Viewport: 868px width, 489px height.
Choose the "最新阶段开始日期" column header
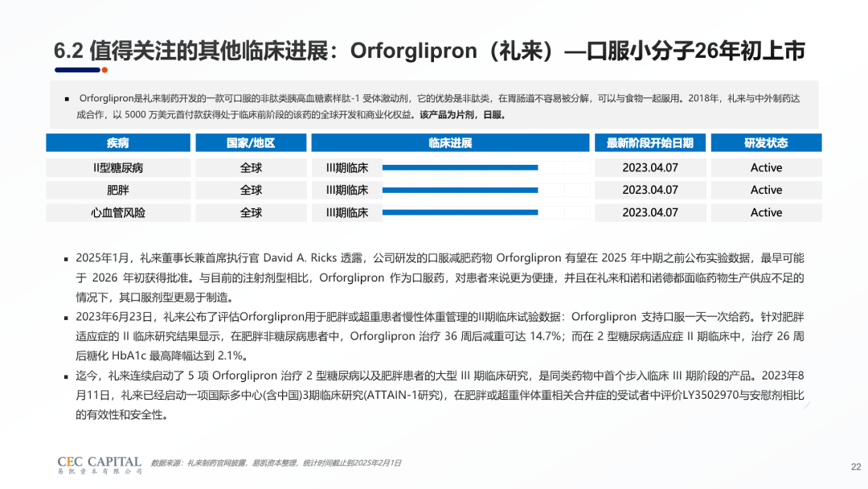pyautogui.click(x=649, y=143)
